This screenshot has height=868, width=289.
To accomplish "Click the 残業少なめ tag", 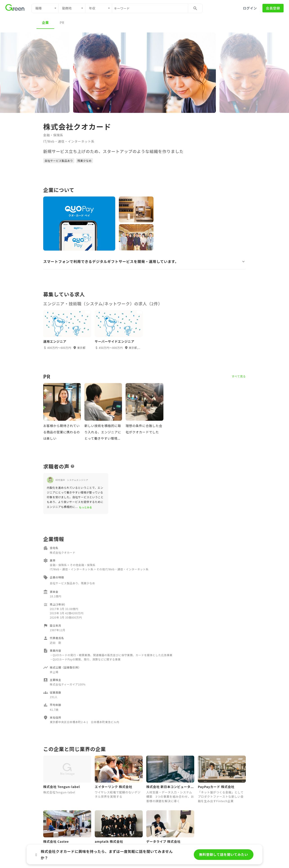I will click(x=84, y=161).
